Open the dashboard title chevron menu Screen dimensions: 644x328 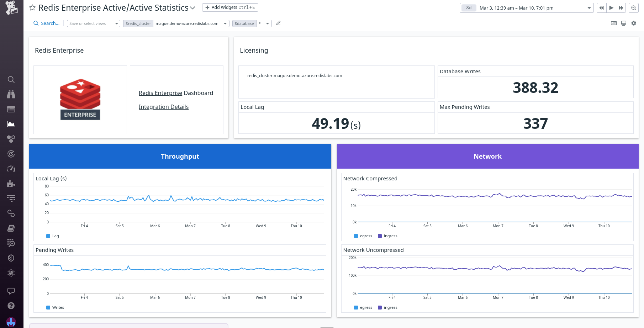[x=192, y=7]
